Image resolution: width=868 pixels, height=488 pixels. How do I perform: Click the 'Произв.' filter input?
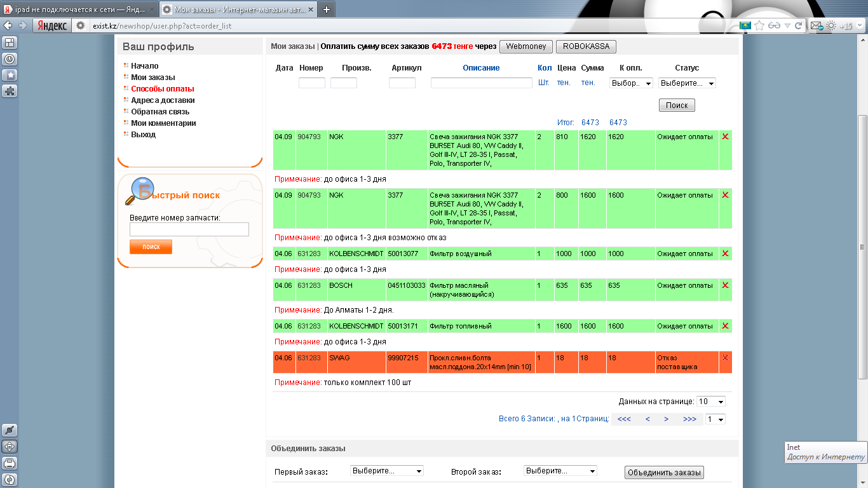click(x=344, y=83)
